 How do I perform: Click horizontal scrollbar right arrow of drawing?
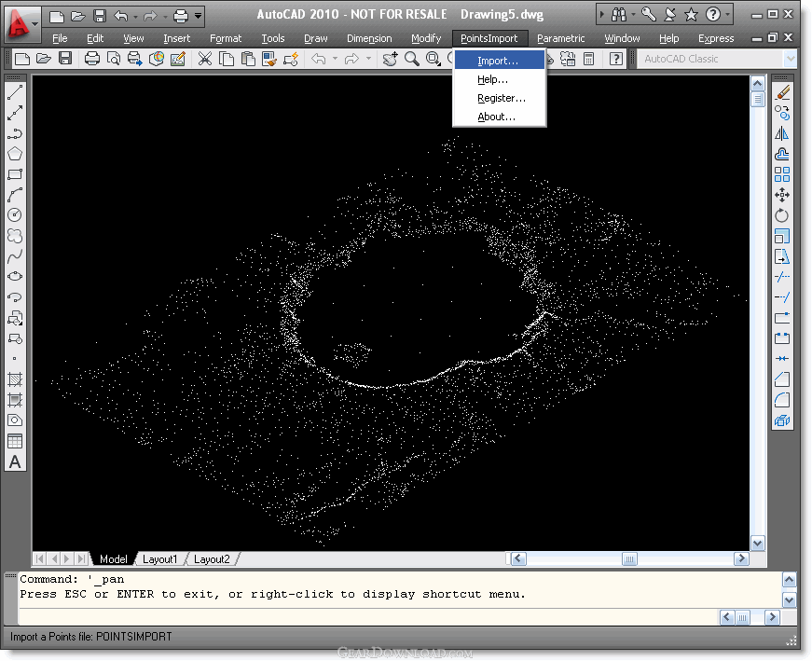pos(741,558)
